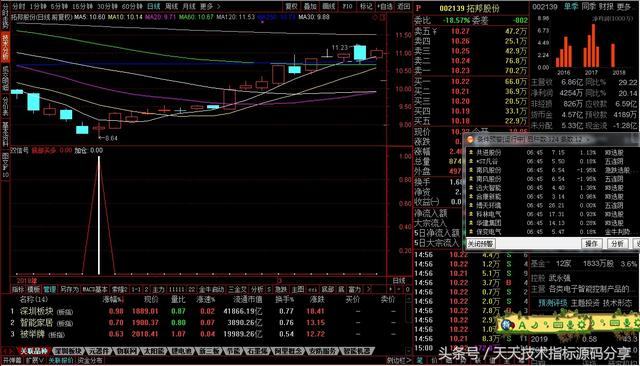Screen dimensions: 640x366
Task: Switch chart to 周线 weekly period
Action: click(171, 7)
